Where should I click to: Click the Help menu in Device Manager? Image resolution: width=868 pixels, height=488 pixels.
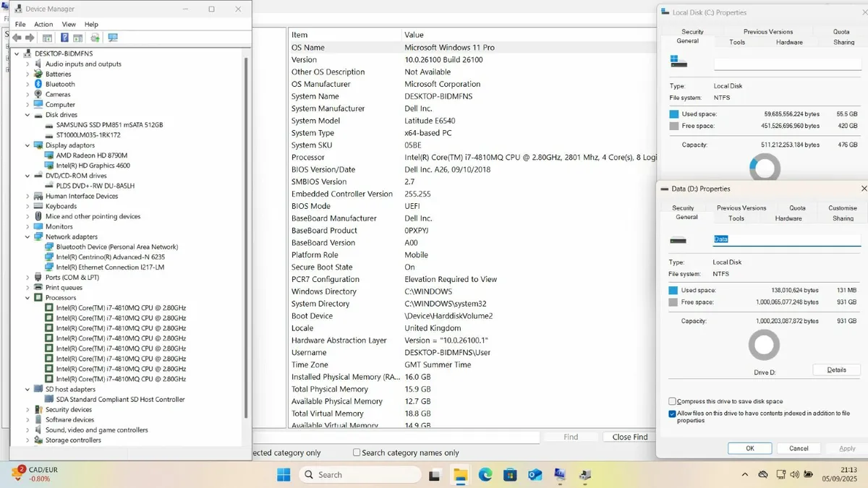[x=91, y=24]
